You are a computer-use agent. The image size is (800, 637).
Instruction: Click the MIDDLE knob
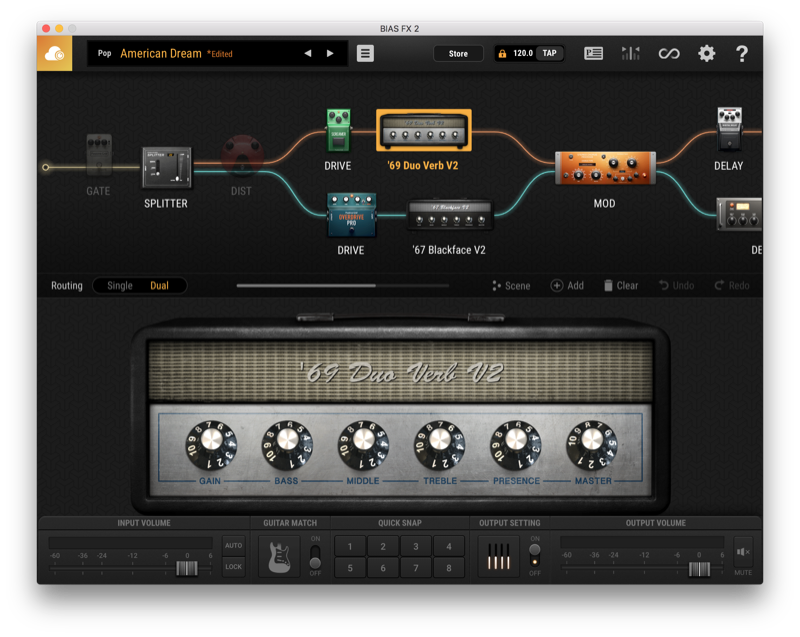coord(363,445)
